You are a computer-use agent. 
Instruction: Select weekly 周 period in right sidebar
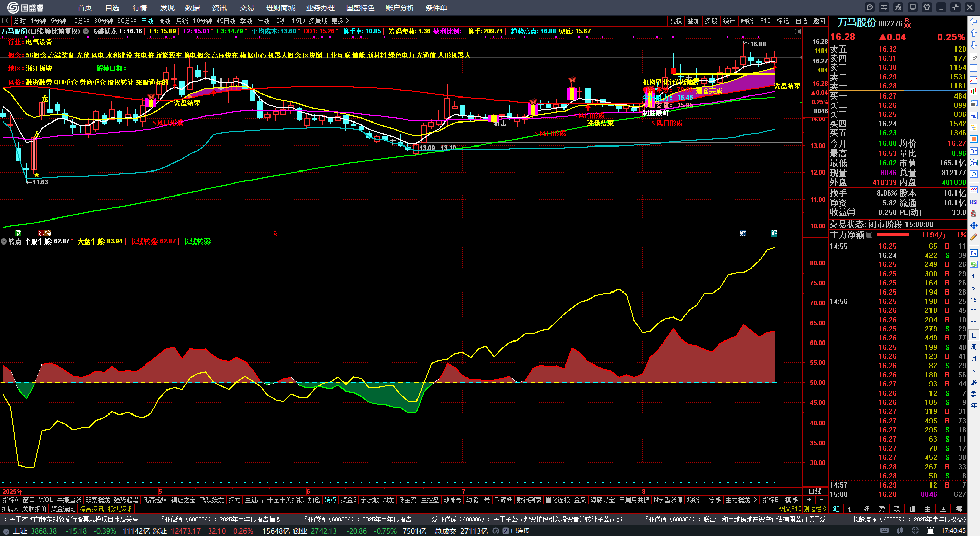(x=974, y=347)
